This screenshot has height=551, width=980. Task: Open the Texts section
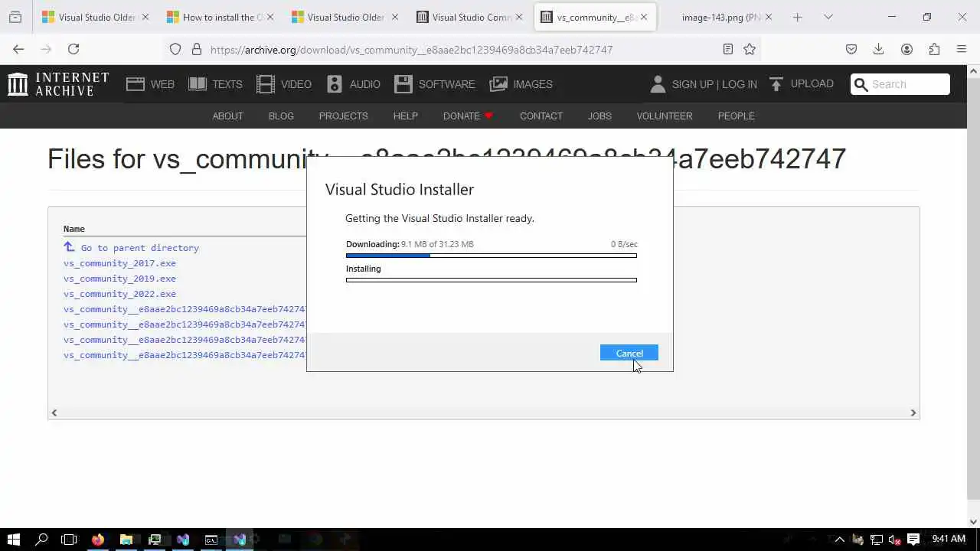click(215, 84)
